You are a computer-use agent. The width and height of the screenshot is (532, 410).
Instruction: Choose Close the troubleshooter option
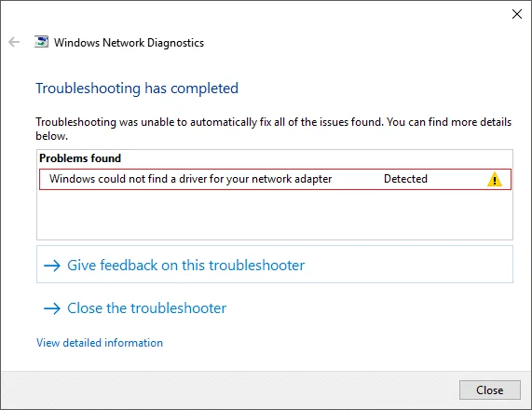pyautogui.click(x=146, y=308)
